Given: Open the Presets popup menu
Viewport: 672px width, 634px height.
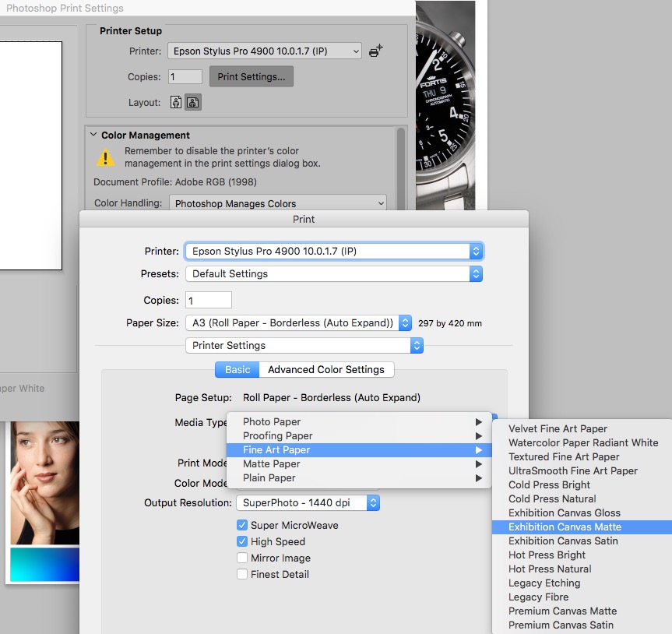Looking at the screenshot, I should click(x=334, y=274).
